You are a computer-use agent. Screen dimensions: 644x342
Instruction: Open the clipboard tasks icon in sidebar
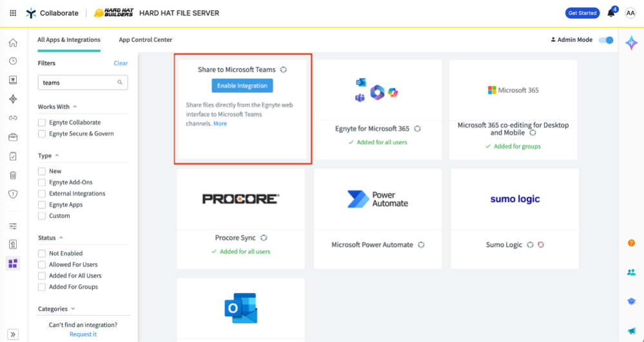(x=13, y=156)
